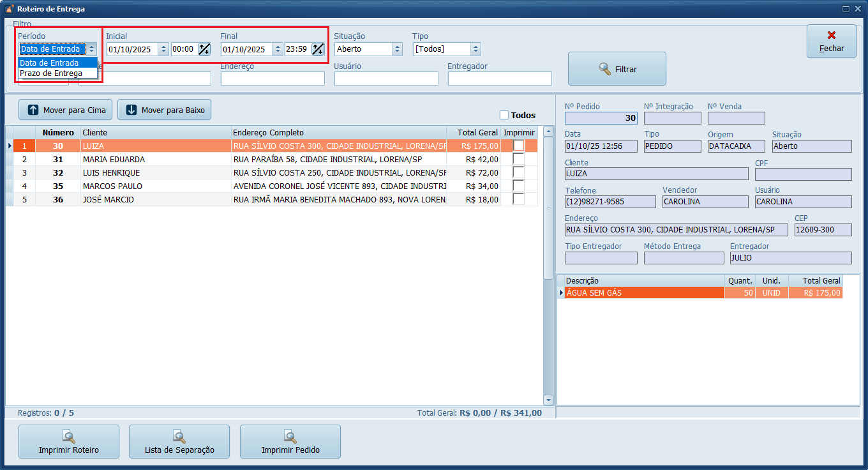Click the red X icon on Fechar
Viewport: 868px width, 470px height.
pyautogui.click(x=831, y=36)
